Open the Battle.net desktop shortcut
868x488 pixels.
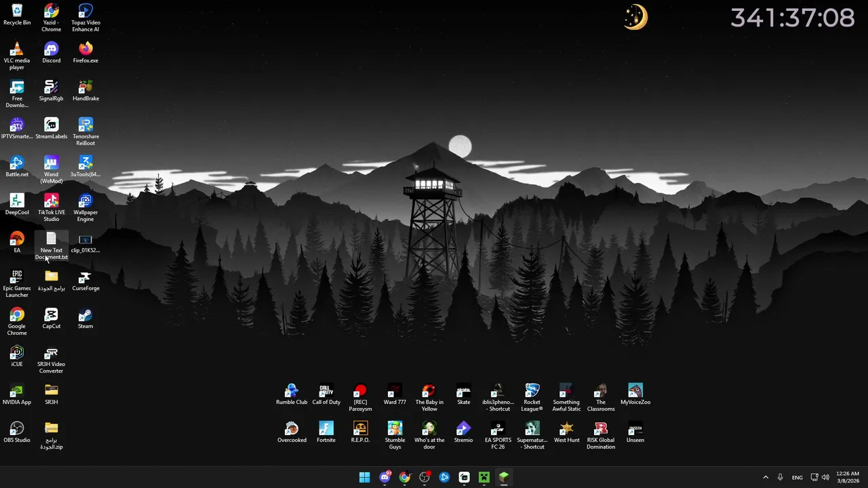(17, 167)
